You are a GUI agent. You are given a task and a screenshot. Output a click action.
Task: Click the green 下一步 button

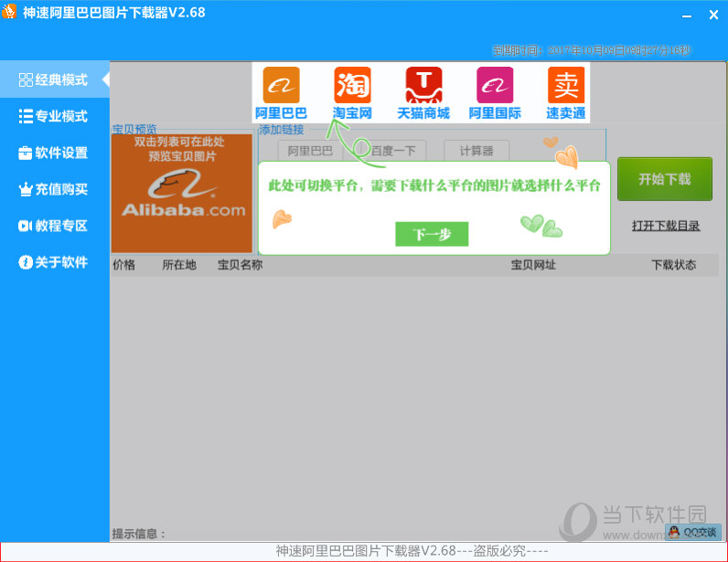click(x=432, y=234)
